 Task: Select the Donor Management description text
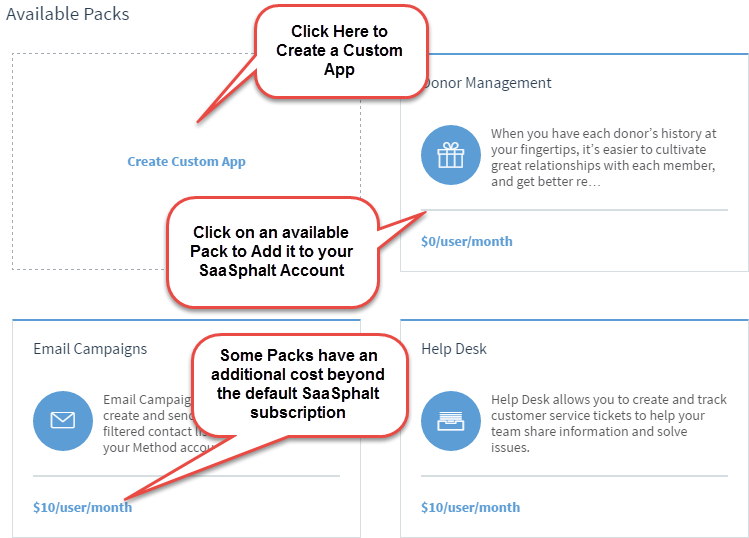tap(604, 157)
